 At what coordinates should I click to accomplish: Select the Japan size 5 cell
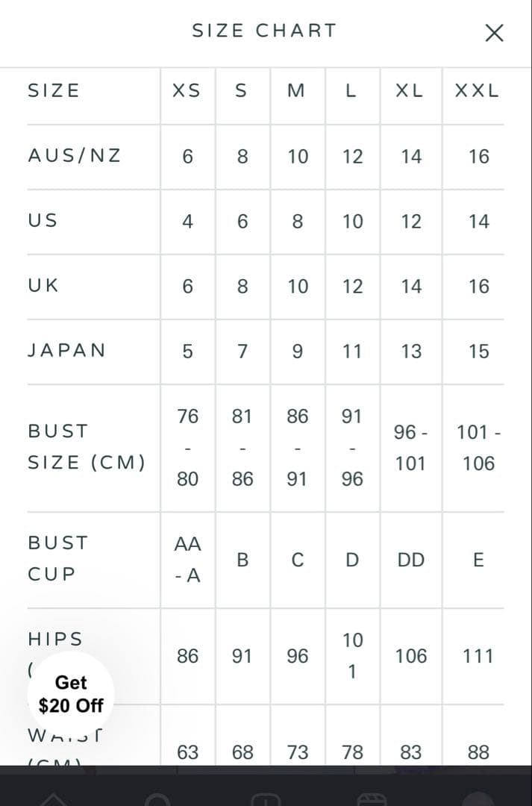pyautogui.click(x=187, y=352)
